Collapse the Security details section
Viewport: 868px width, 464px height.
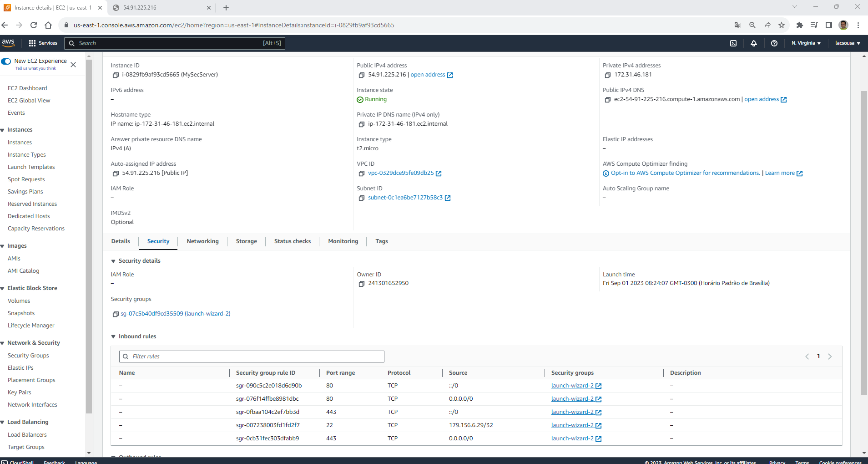[113, 261]
